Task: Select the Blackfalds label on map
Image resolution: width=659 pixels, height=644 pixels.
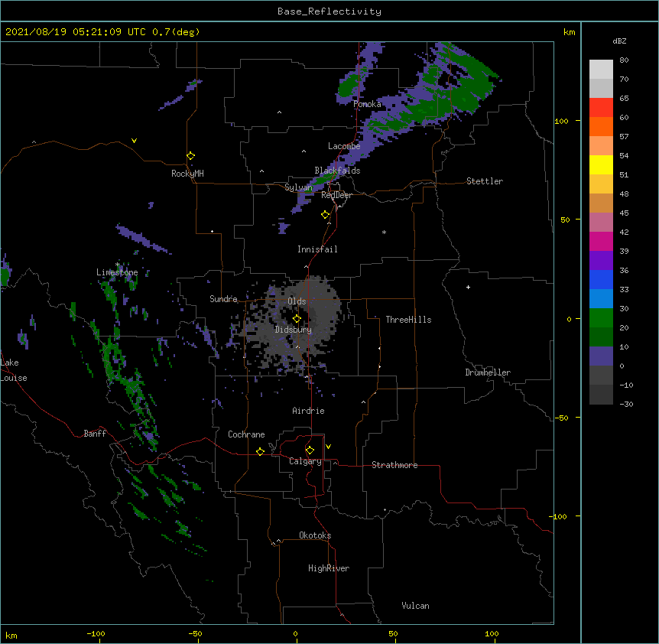Action: [337, 171]
